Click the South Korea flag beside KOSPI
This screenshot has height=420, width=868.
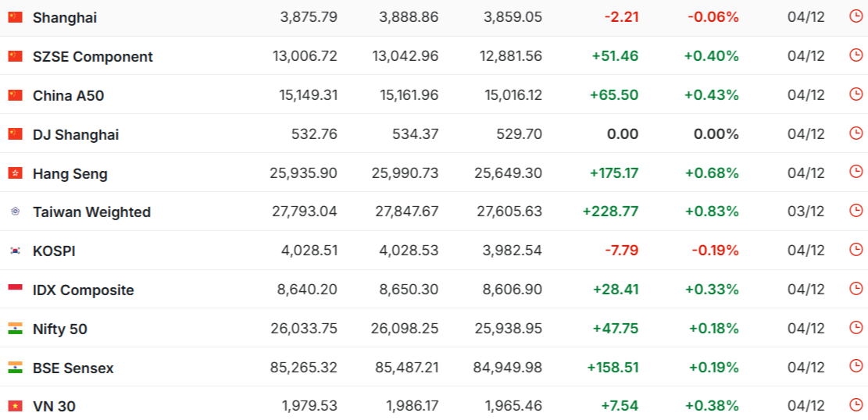point(15,251)
